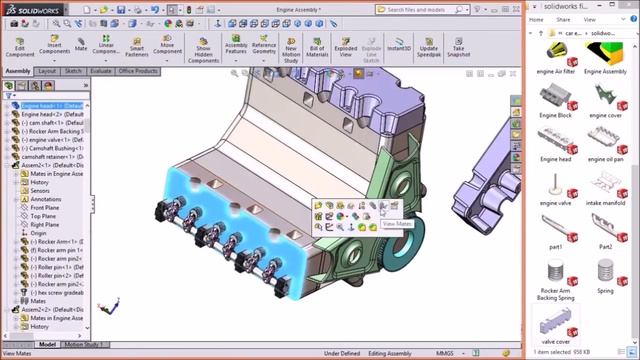Click Exploded View tool
The width and height of the screenshot is (640, 360).
[346, 47]
